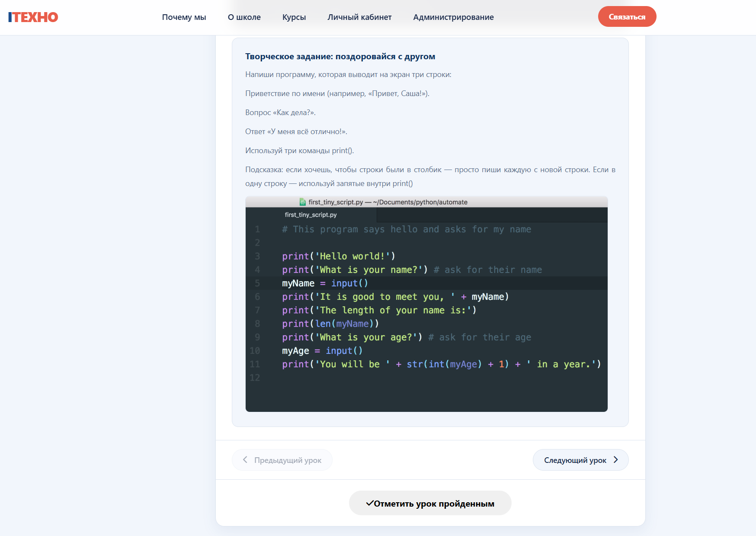Viewport: 756px width, 536px height.
Task: Go to the Курсы section
Action: pyautogui.click(x=294, y=17)
